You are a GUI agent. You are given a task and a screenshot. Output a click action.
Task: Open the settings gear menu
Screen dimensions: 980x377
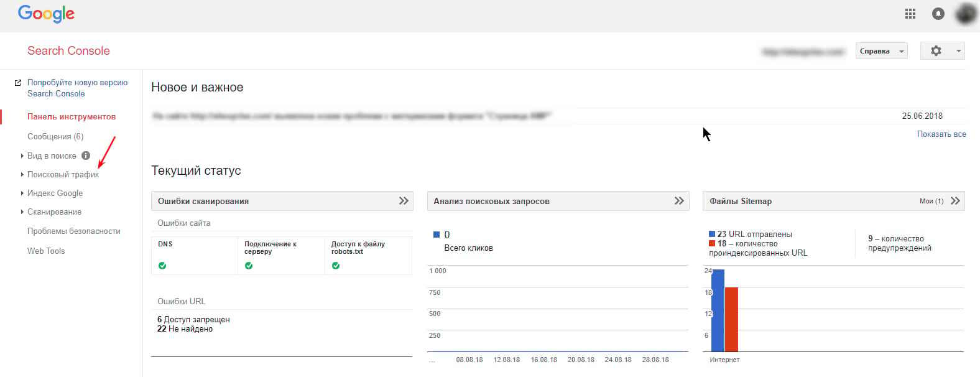pos(943,51)
